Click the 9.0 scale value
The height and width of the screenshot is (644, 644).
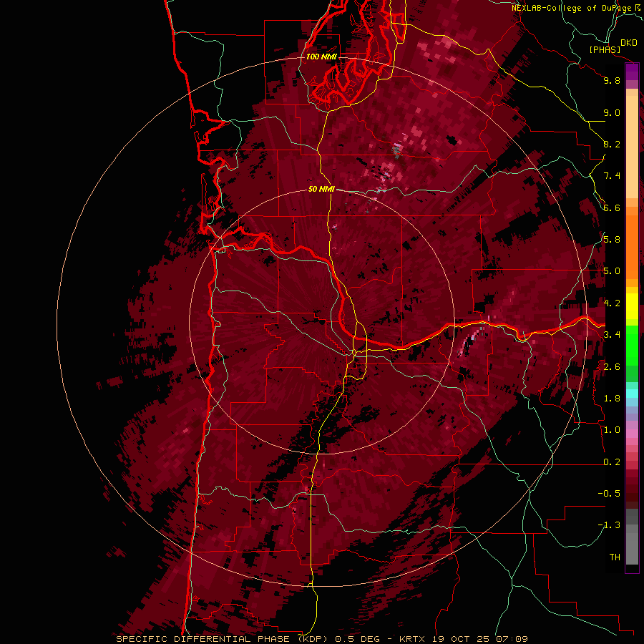(x=612, y=112)
